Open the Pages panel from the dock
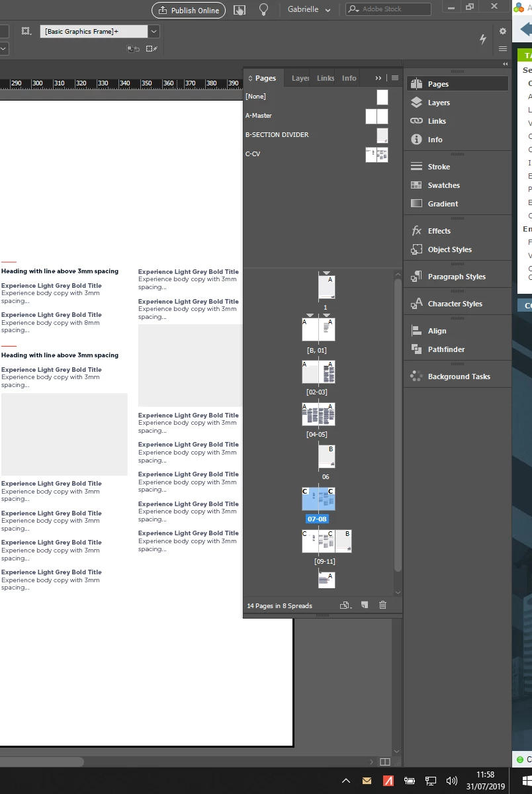 click(x=458, y=84)
